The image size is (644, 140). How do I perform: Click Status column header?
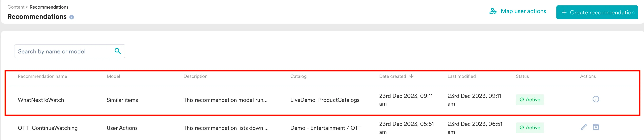pyautogui.click(x=522, y=76)
